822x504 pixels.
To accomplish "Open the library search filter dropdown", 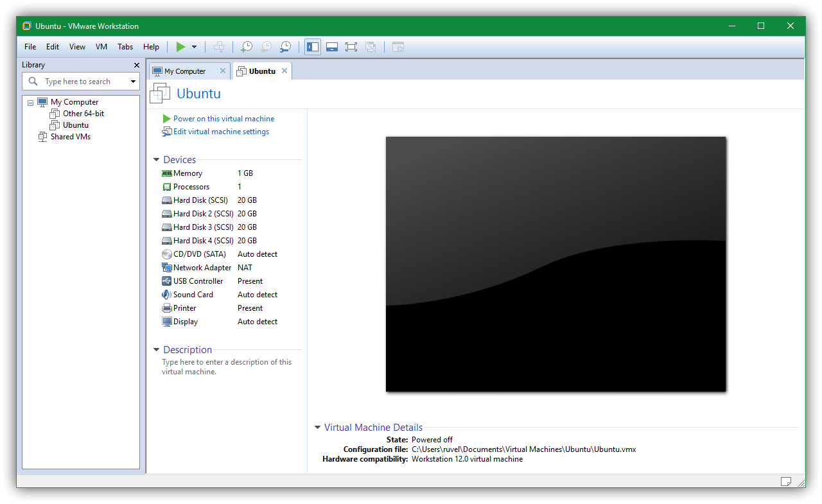I will coord(134,82).
